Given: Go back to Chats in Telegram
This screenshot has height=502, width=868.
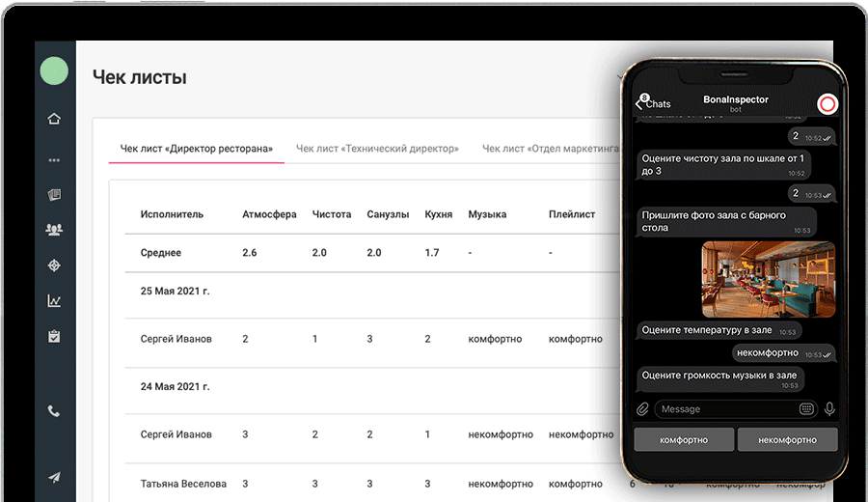Looking at the screenshot, I should click(x=653, y=103).
